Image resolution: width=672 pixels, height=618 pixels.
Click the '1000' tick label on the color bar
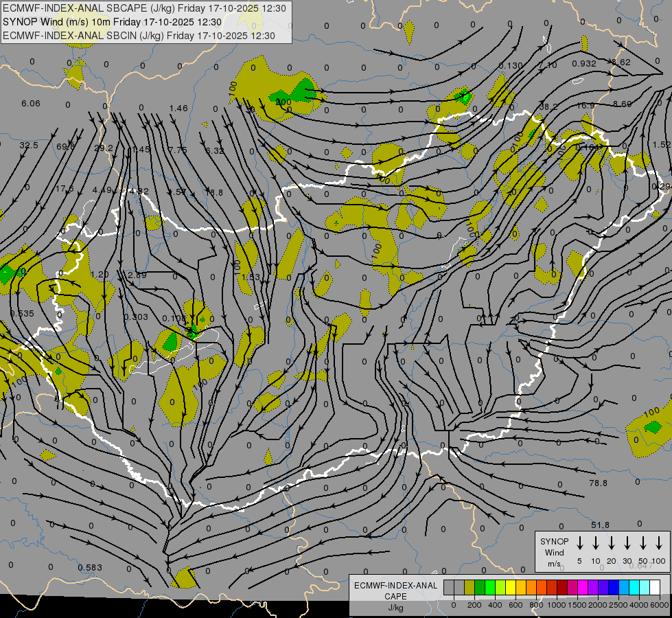pos(556,605)
